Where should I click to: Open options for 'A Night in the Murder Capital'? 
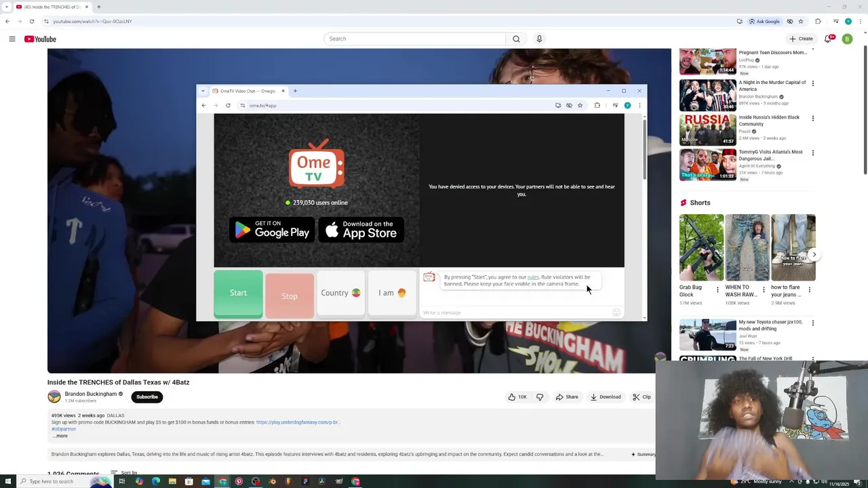point(812,83)
